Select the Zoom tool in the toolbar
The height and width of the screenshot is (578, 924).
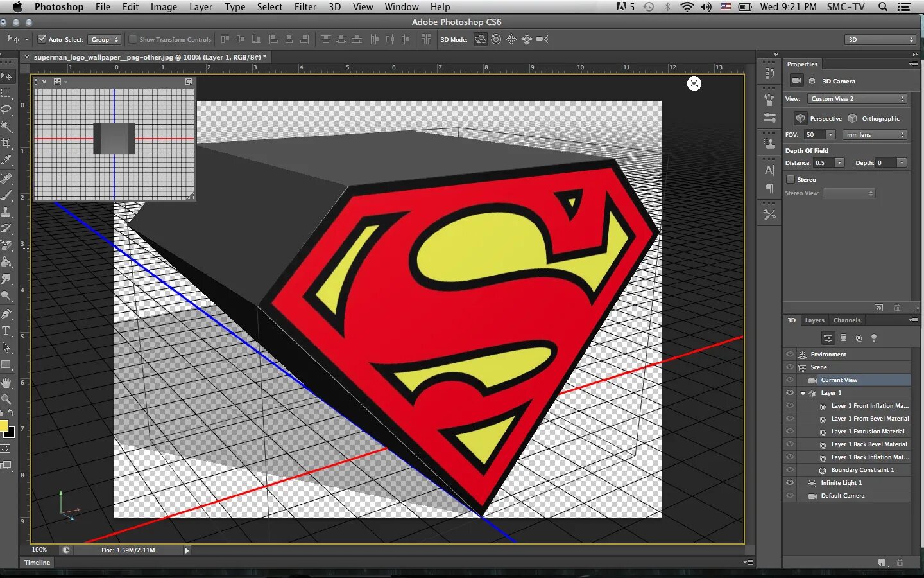point(6,399)
